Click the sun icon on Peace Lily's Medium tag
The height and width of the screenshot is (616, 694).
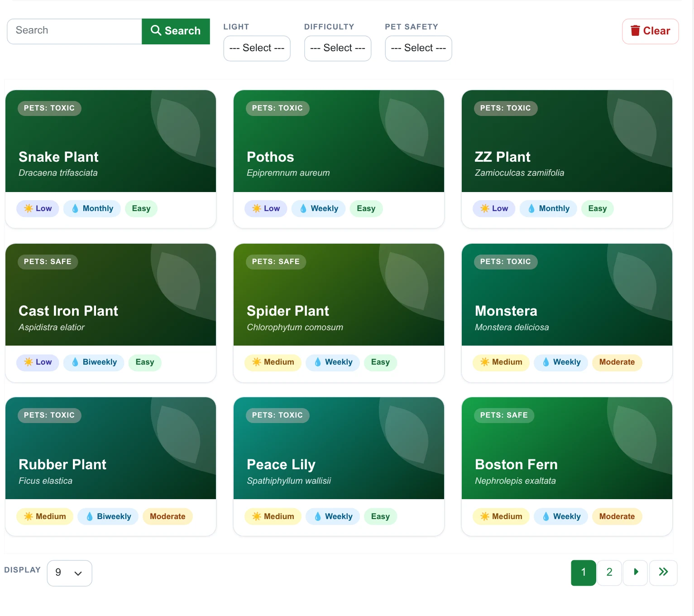pos(257,516)
